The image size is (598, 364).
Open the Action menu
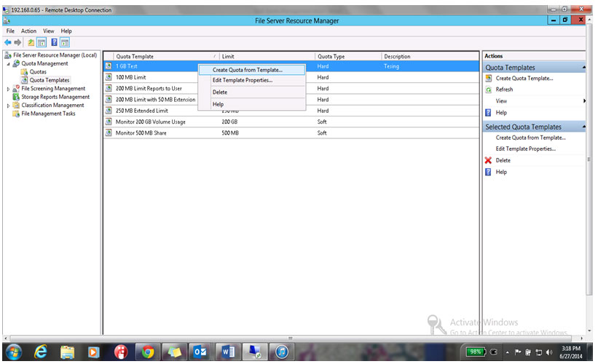(x=28, y=31)
